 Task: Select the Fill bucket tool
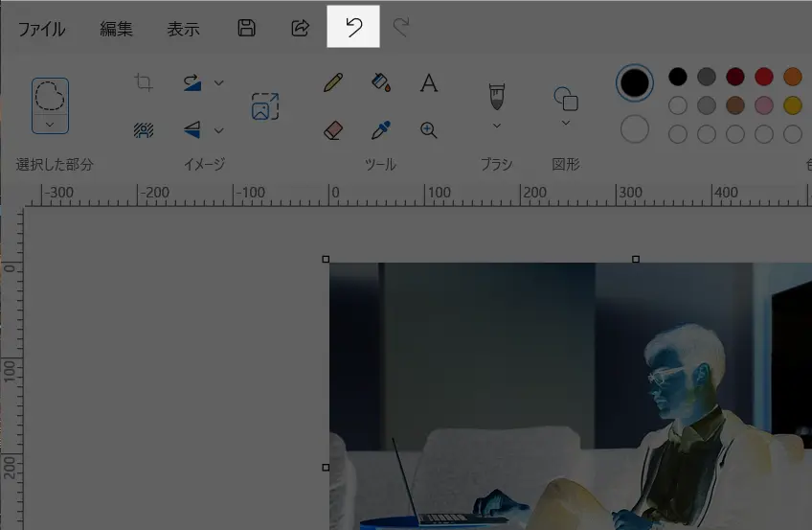point(381,82)
